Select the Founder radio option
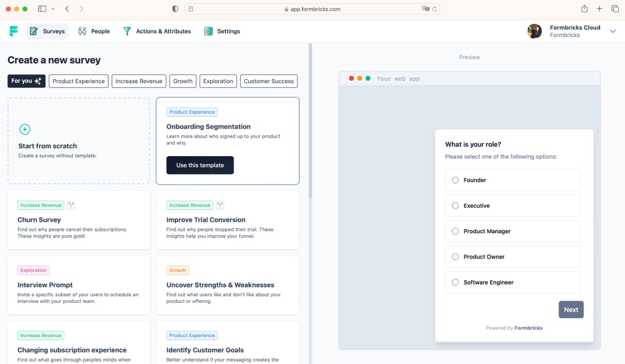Image resolution: width=625 pixels, height=364 pixels. (455, 180)
